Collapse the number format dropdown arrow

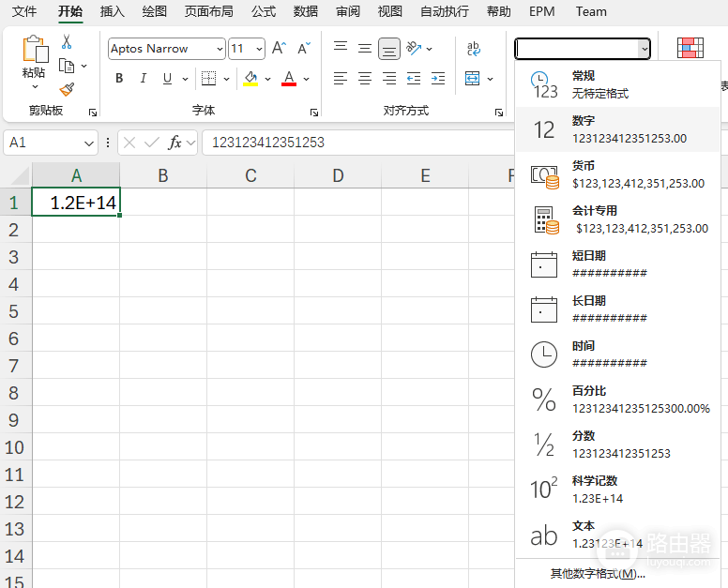pos(644,49)
